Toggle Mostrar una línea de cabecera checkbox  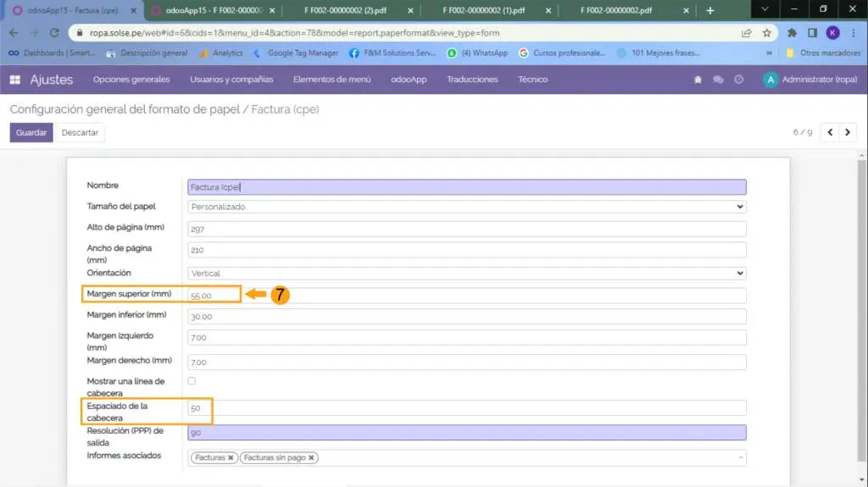pyautogui.click(x=192, y=381)
